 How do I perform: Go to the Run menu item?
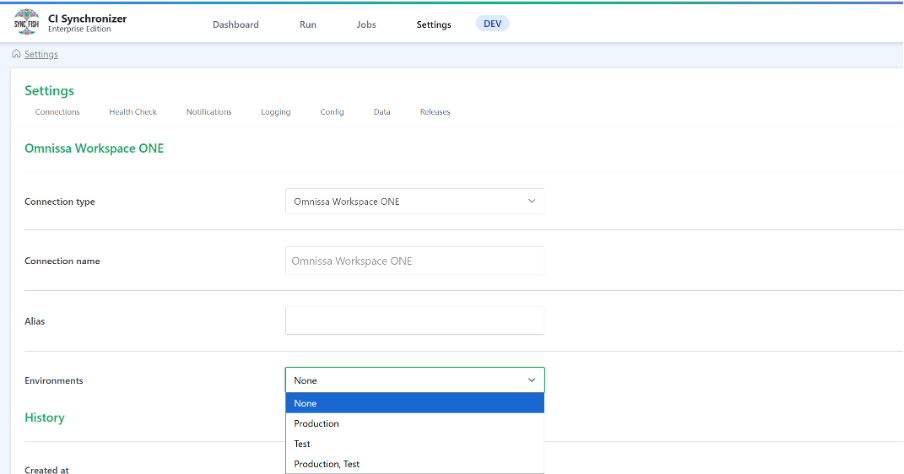(308, 24)
